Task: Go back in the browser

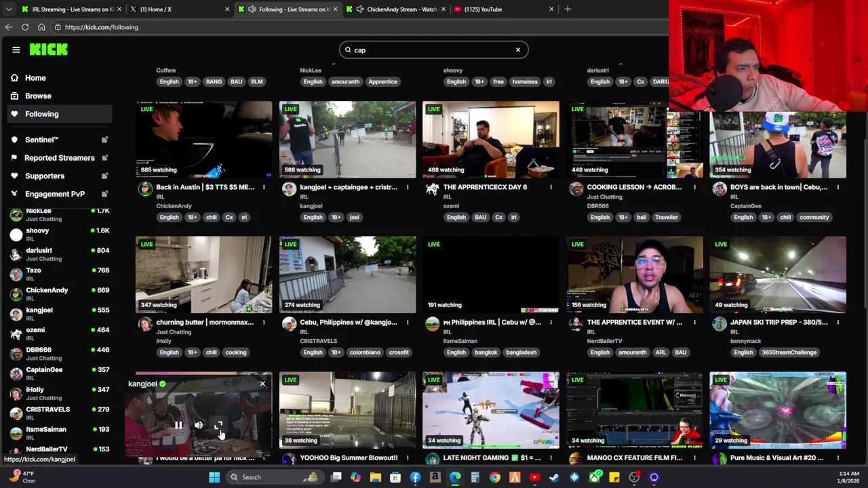Action: 9,27
